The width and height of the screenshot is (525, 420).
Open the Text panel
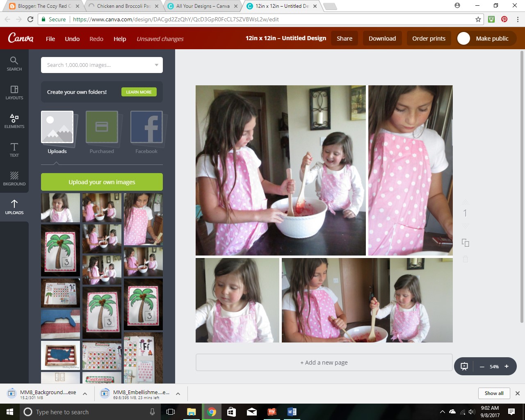click(x=14, y=150)
